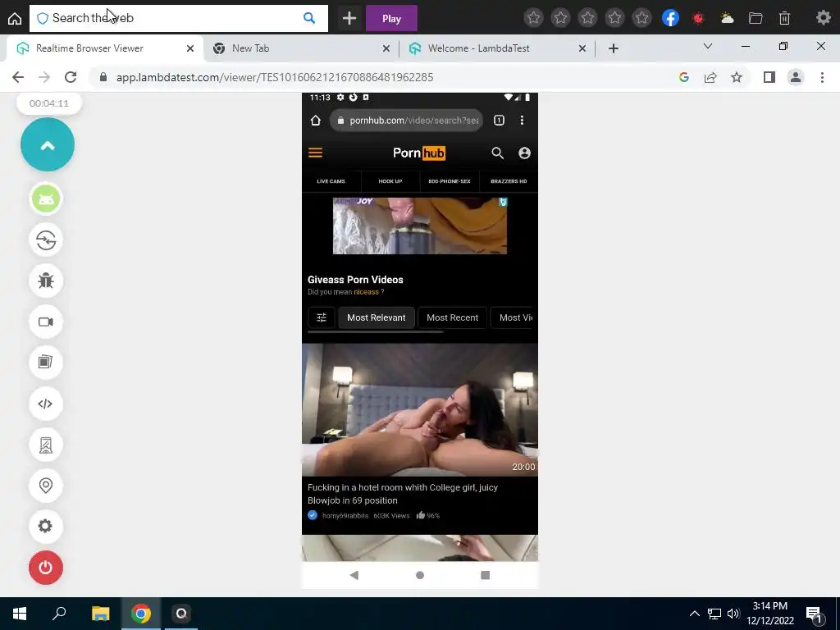Viewport: 840px width, 630px height.
Task: Tap the site's search magnifier icon
Action: (x=497, y=153)
